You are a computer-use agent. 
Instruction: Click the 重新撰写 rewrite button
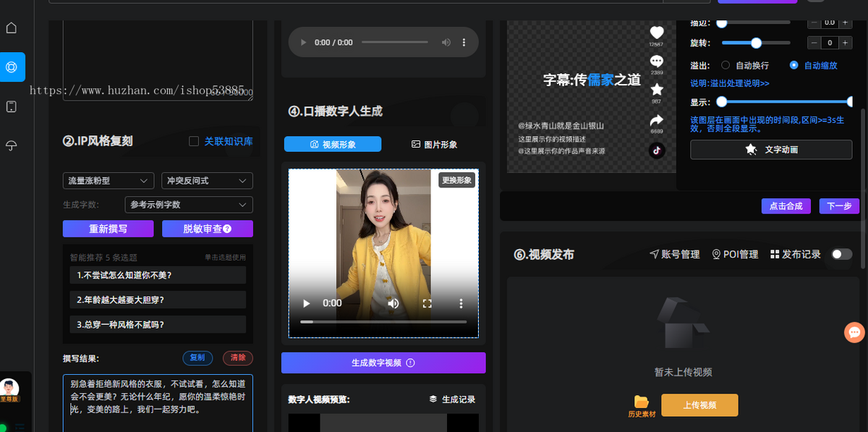coord(109,229)
